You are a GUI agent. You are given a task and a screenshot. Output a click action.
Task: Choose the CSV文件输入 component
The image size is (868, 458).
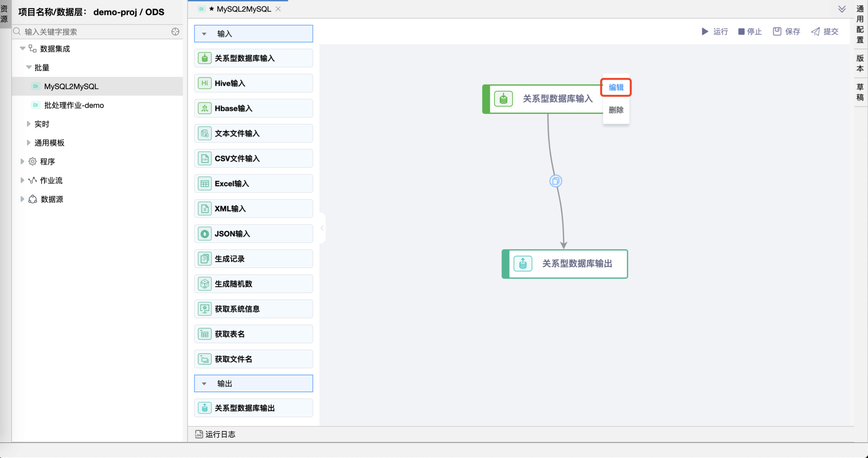(253, 158)
